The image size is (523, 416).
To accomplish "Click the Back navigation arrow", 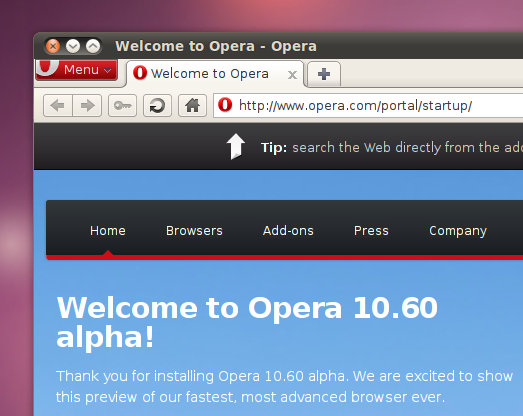I will coord(58,105).
